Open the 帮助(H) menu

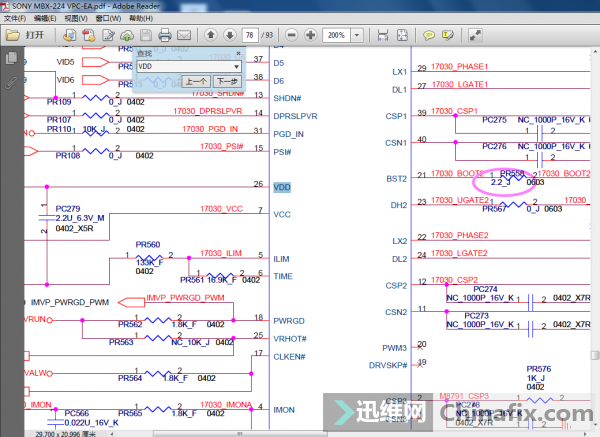tap(141, 18)
